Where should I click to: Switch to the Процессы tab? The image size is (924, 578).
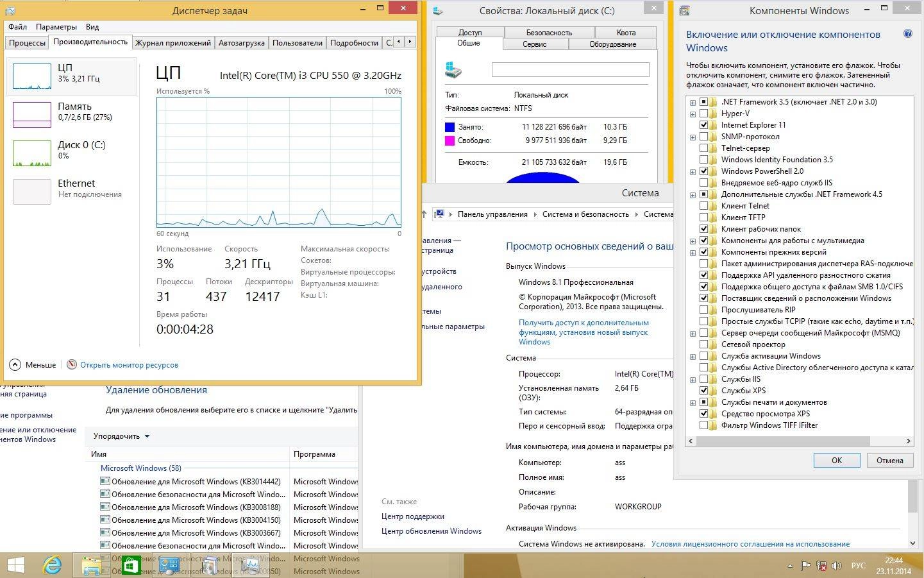point(27,42)
